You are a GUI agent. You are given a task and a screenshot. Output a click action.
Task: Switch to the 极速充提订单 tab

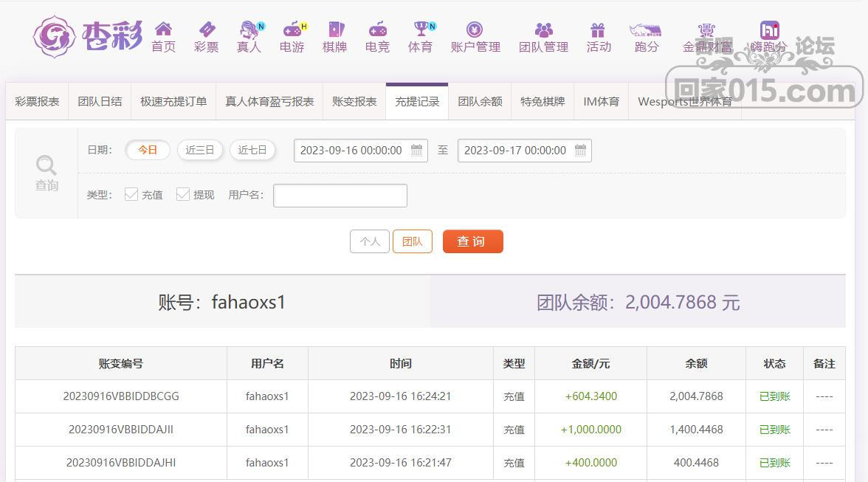pos(173,102)
